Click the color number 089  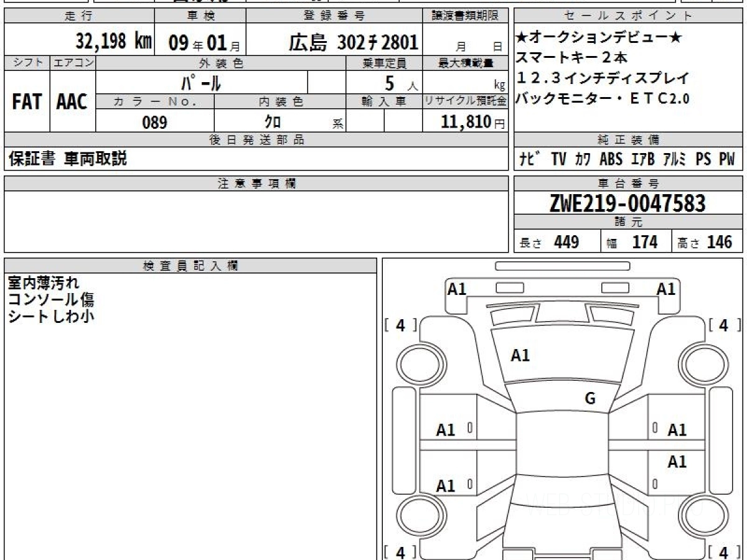pos(154,123)
